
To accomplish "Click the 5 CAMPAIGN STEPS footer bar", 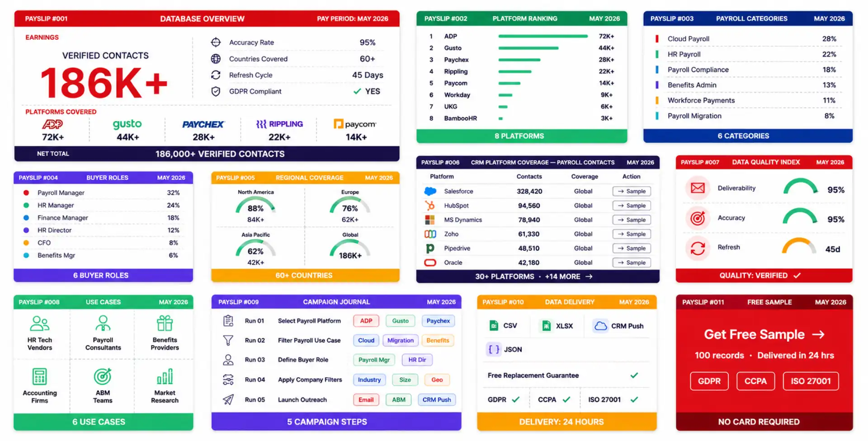I will point(336,422).
